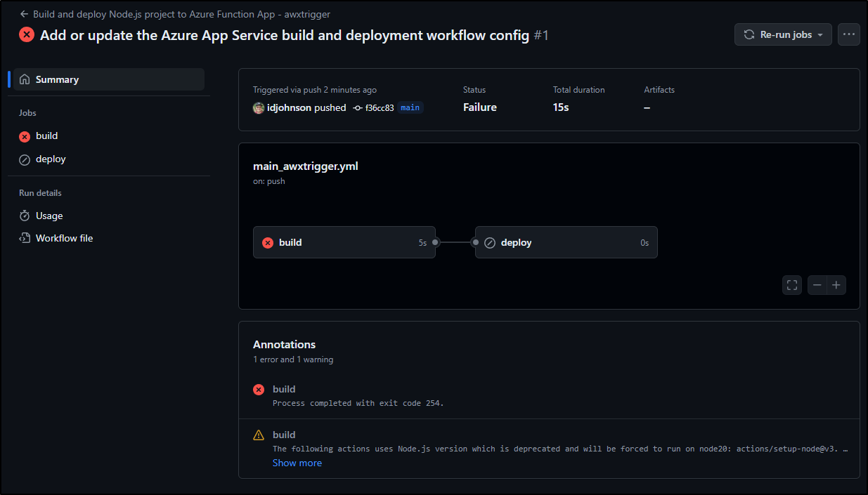Click the '1 error and 1 warning' summary text
Image resolution: width=868 pixels, height=495 pixels.
point(293,359)
